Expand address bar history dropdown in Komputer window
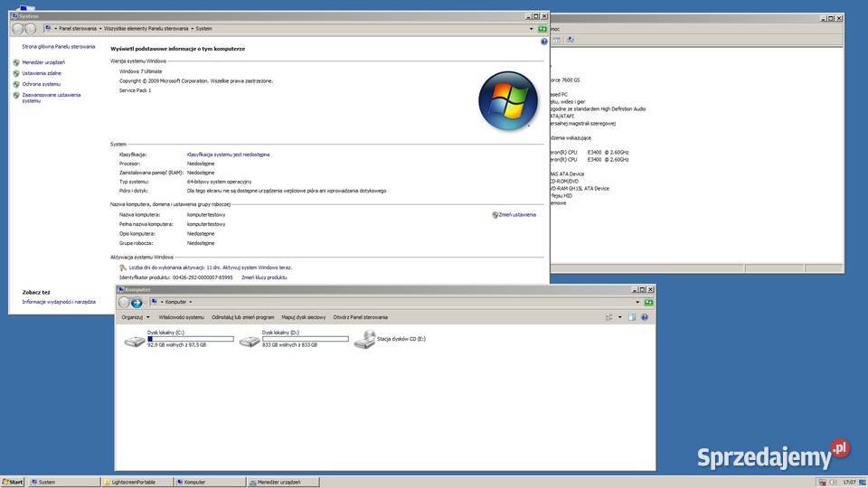868x488 pixels. tap(637, 302)
